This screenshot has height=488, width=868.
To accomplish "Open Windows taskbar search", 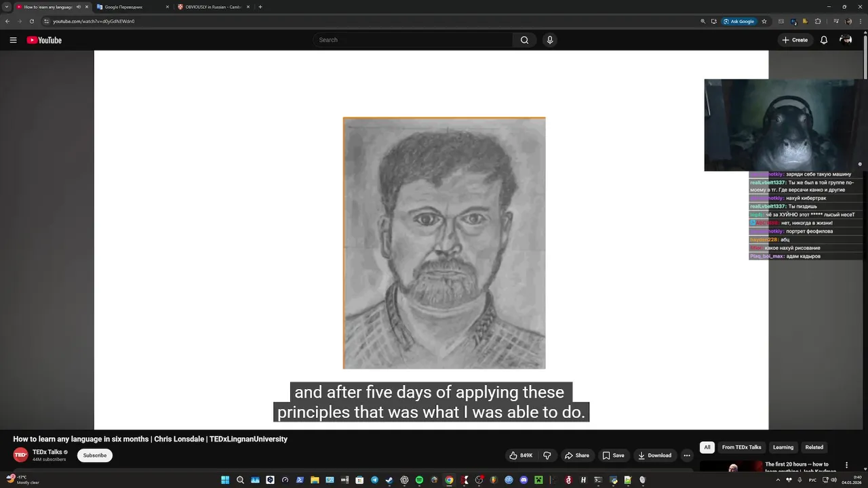I will coord(240,480).
